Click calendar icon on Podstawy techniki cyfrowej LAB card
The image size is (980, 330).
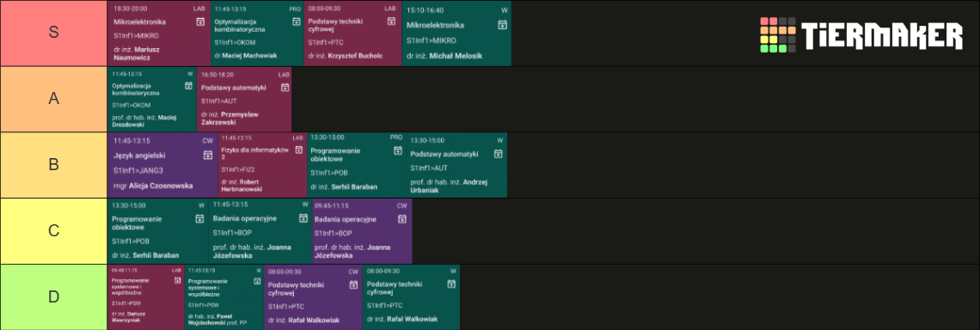pos(391,21)
